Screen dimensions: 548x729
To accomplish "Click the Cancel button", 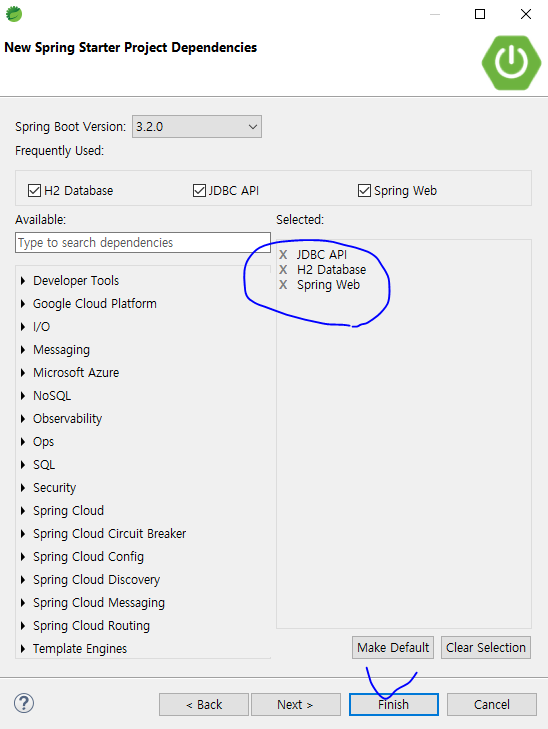I will pyautogui.click(x=492, y=704).
